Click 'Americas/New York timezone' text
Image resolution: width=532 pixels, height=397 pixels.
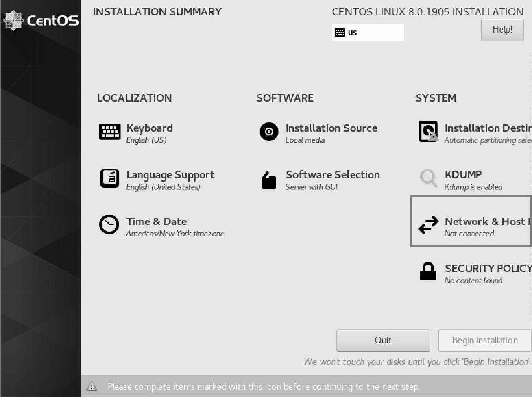point(175,234)
